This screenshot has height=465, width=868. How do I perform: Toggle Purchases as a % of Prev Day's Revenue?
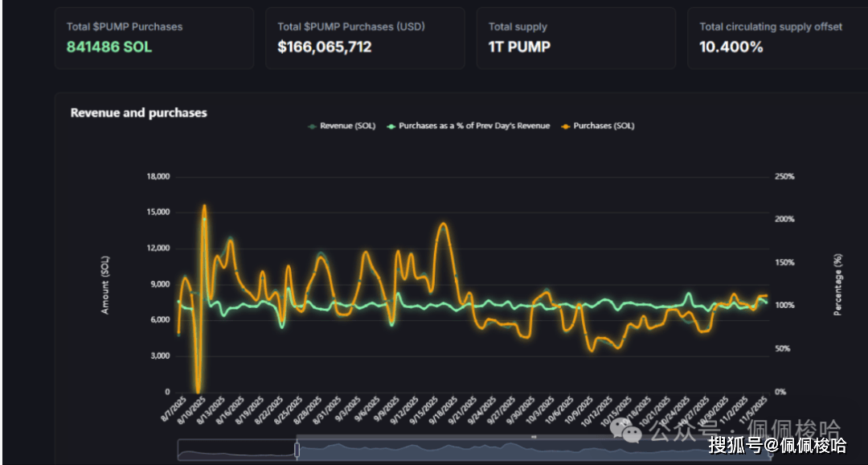tap(474, 126)
